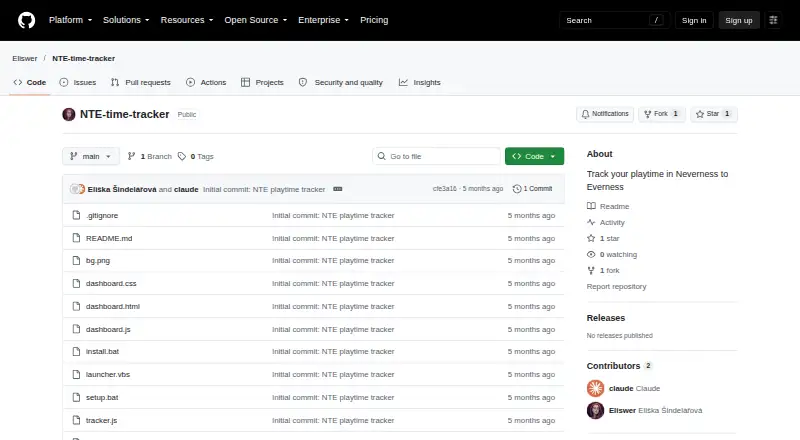Switch to the Pull requests tab

(x=141, y=82)
